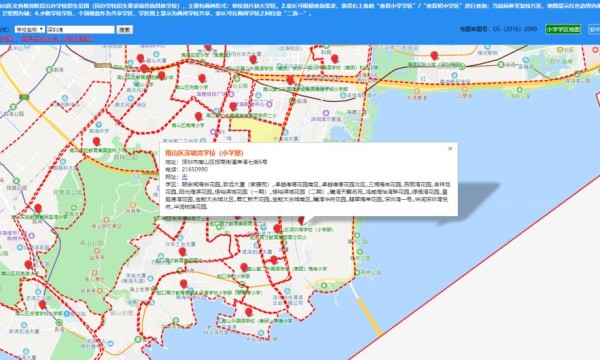Click red marker in the 深圳湾部 district
Viewport: 600px width, 360px height.
click(434, 56)
